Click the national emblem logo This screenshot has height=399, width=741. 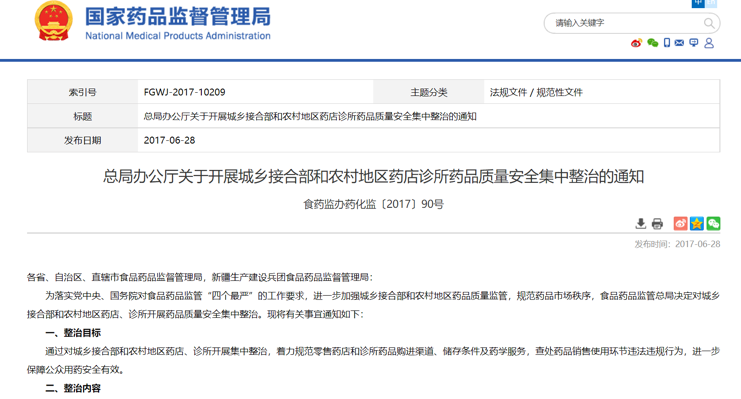coord(53,21)
